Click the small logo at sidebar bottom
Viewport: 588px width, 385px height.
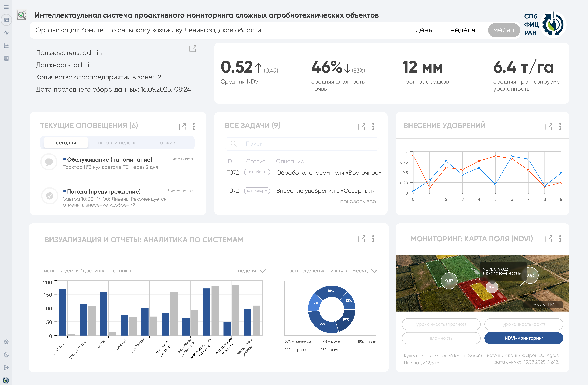[6, 380]
